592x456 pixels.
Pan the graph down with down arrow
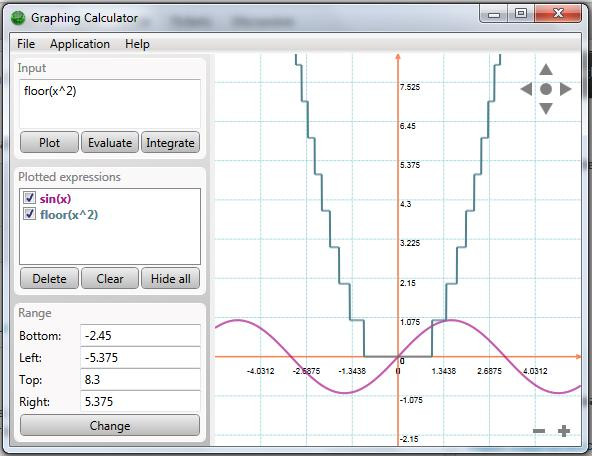click(546, 109)
